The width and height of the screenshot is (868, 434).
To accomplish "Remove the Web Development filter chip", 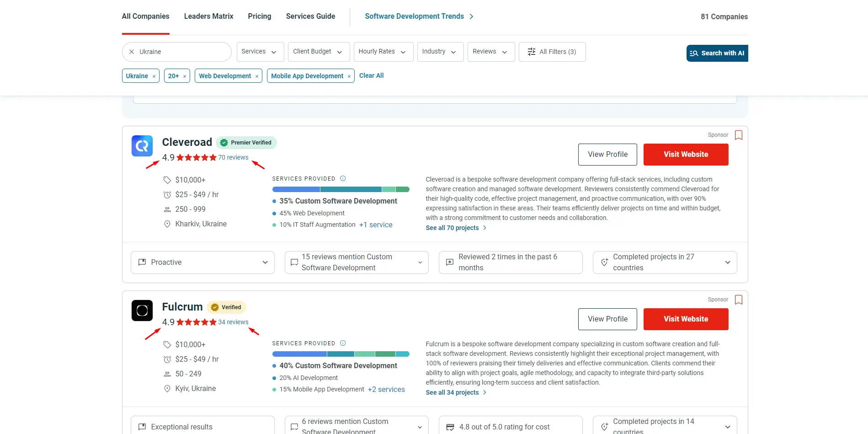I will point(257,76).
